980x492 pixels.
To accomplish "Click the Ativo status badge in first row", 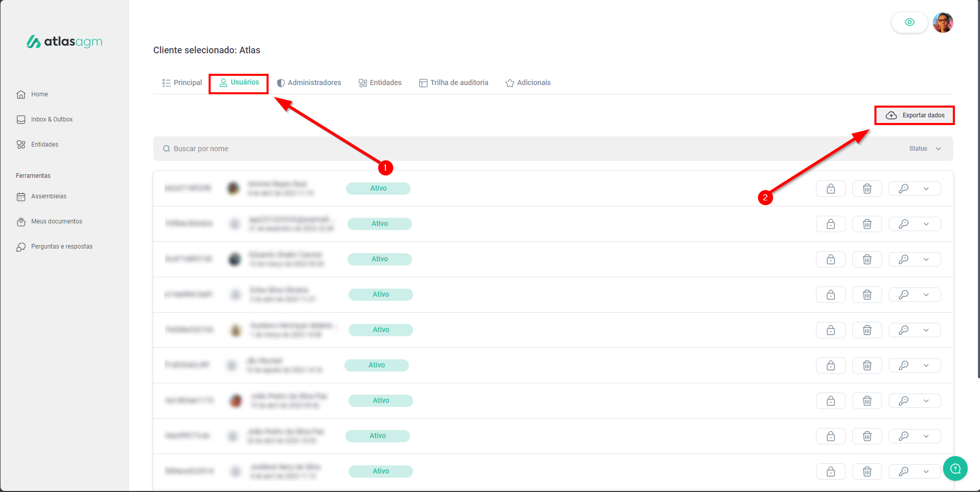I will tap(378, 189).
